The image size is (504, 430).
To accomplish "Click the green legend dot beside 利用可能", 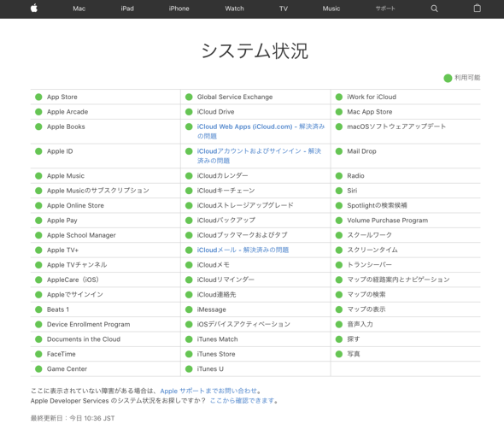I will tap(448, 78).
